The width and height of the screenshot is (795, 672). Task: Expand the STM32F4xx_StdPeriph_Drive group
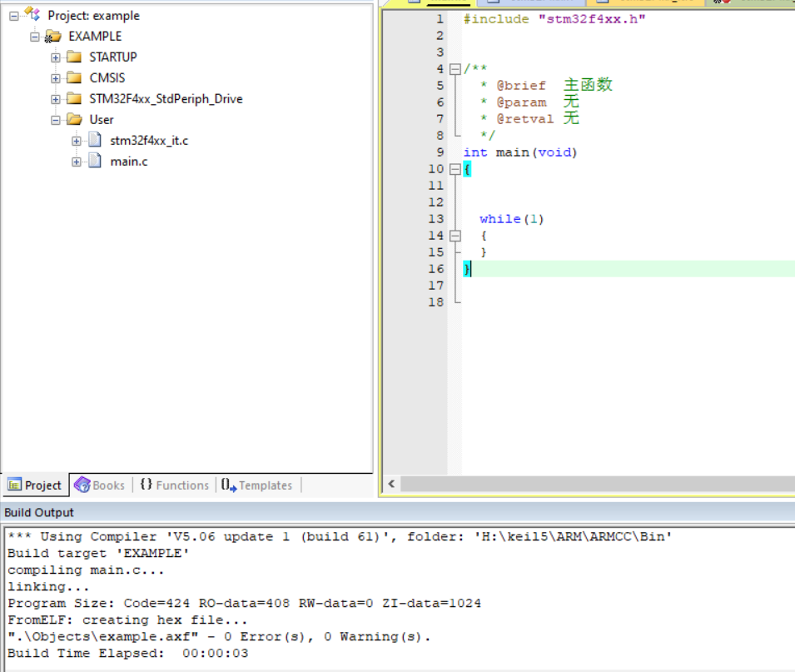click(57, 98)
